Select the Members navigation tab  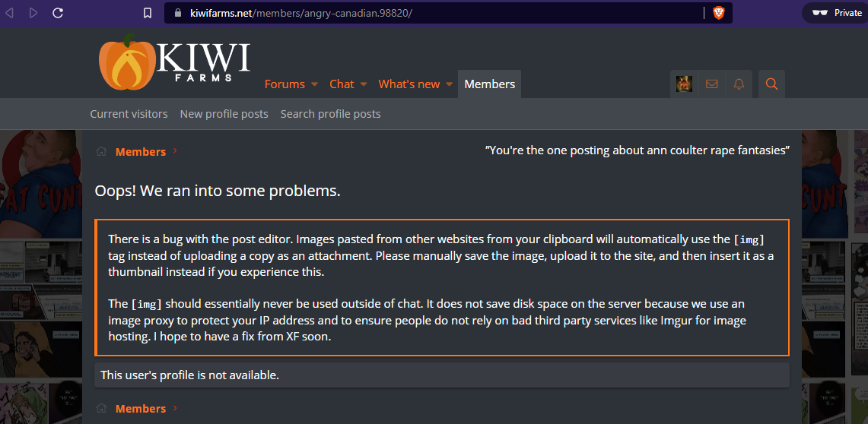[489, 84]
